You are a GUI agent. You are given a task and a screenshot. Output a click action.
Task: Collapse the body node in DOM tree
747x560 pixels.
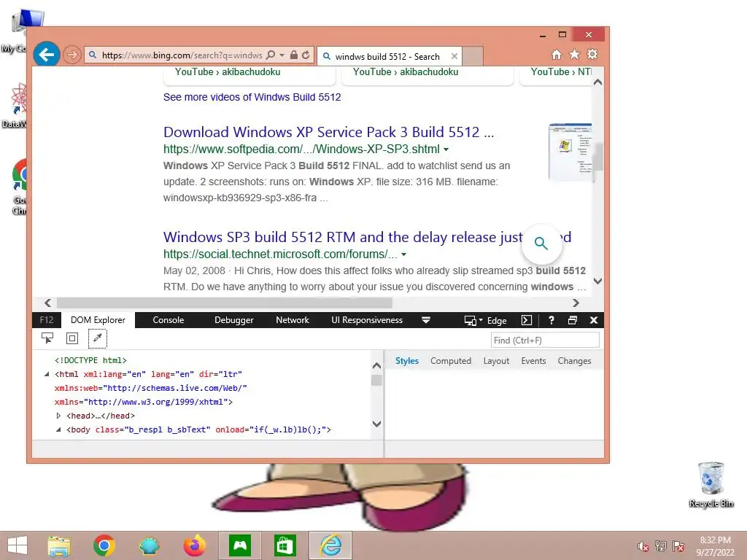pyautogui.click(x=58, y=429)
